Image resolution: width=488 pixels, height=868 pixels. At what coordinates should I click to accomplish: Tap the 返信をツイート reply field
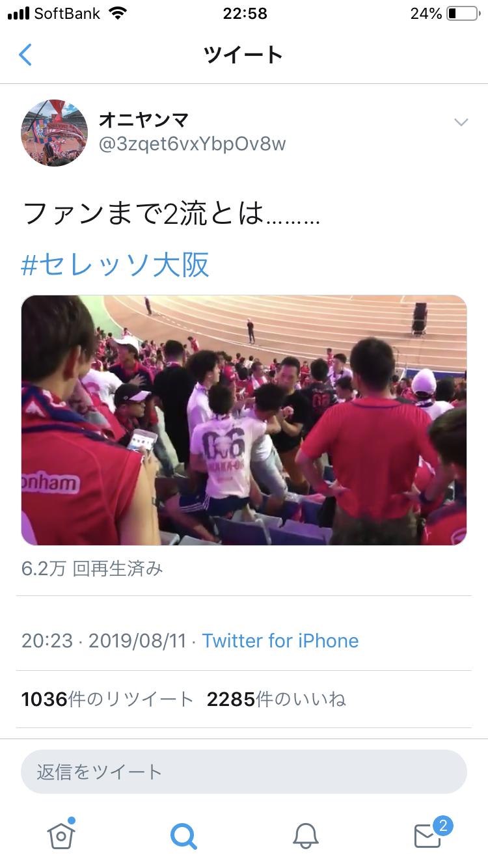pyautogui.click(x=244, y=772)
